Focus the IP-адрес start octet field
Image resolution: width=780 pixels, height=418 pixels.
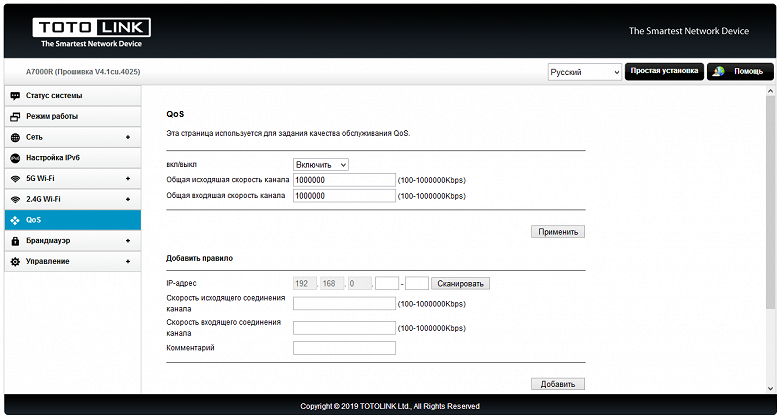click(x=387, y=284)
